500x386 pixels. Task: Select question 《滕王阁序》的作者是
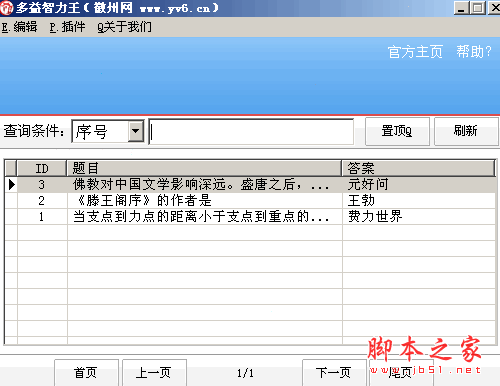coord(205,201)
